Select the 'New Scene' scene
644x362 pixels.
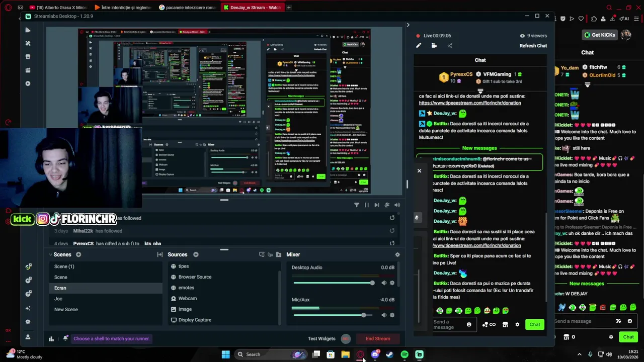click(106, 309)
